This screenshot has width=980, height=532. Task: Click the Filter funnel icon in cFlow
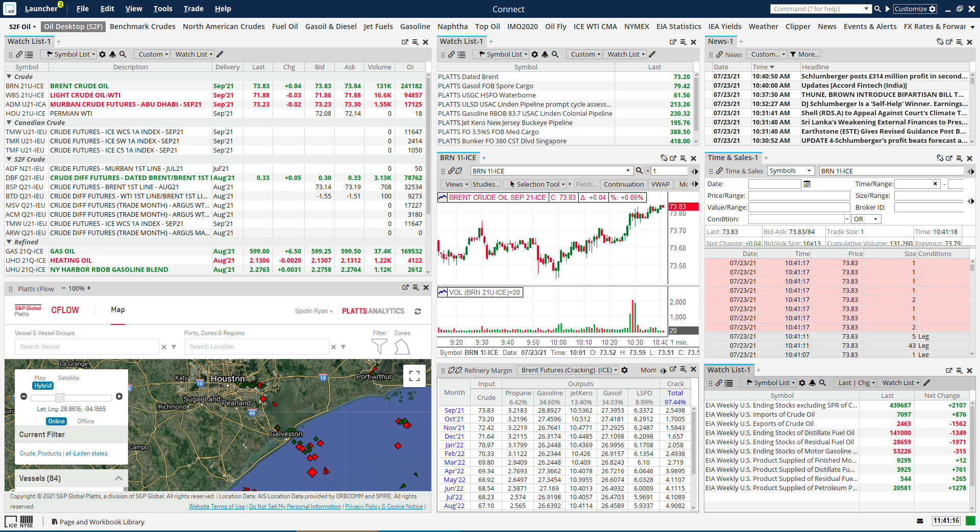pos(379,347)
